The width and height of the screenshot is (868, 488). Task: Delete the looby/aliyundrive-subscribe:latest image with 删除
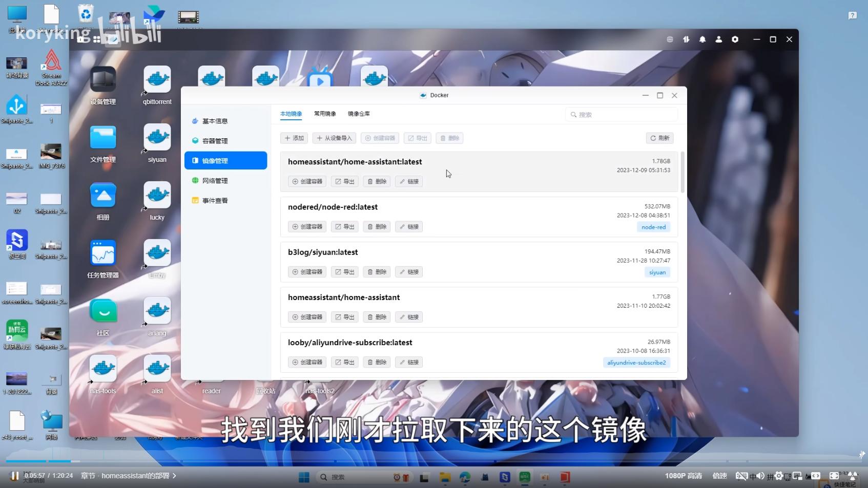click(x=377, y=362)
